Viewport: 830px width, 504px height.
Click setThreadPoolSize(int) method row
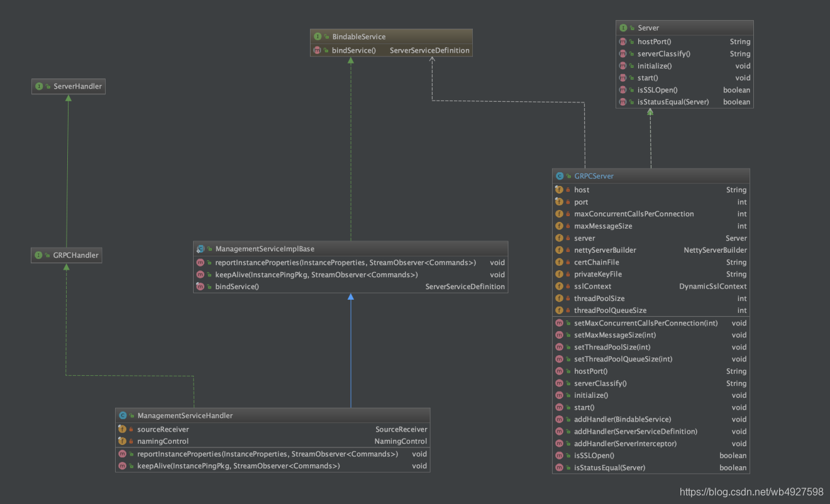[651, 347]
